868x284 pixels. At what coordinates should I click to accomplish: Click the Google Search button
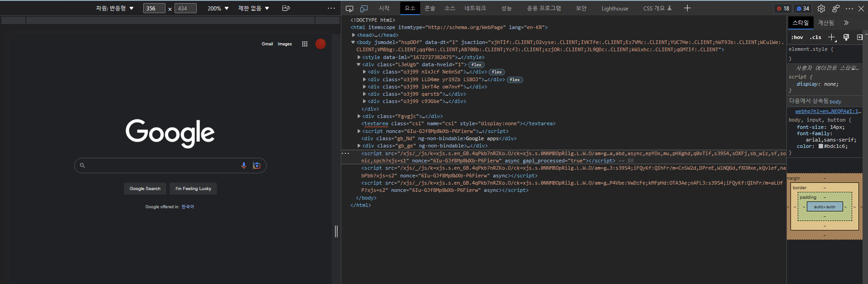pos(145,189)
